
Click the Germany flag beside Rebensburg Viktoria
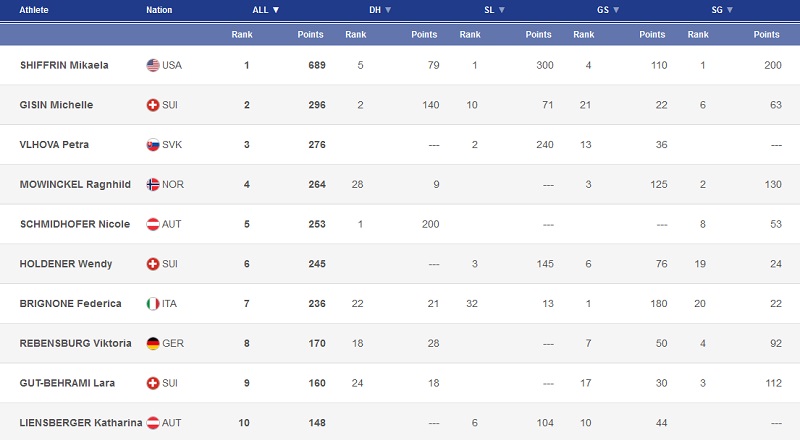pyautogui.click(x=153, y=343)
